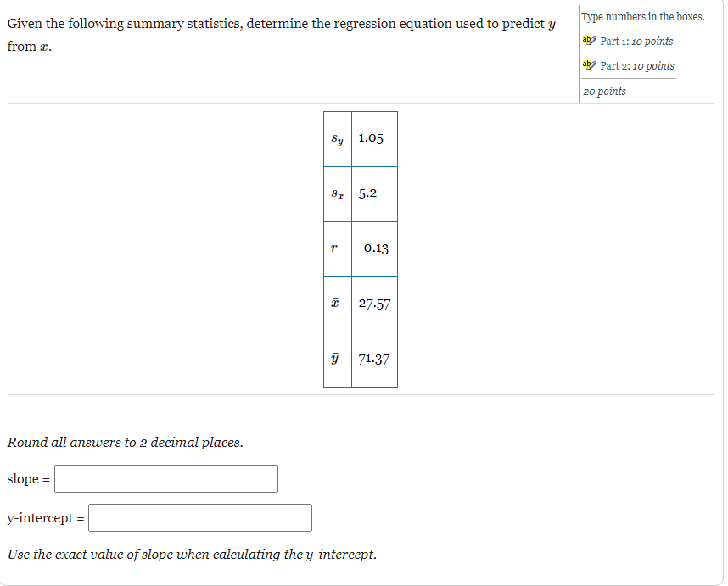The width and height of the screenshot is (728, 586).
Task: Click inside the y-intercept answer box
Action: tap(199, 517)
